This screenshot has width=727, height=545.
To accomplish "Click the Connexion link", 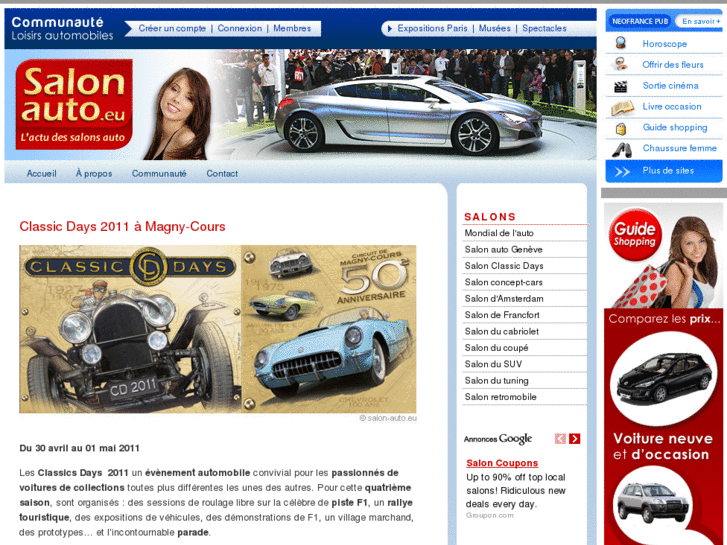I will pyautogui.click(x=240, y=28).
